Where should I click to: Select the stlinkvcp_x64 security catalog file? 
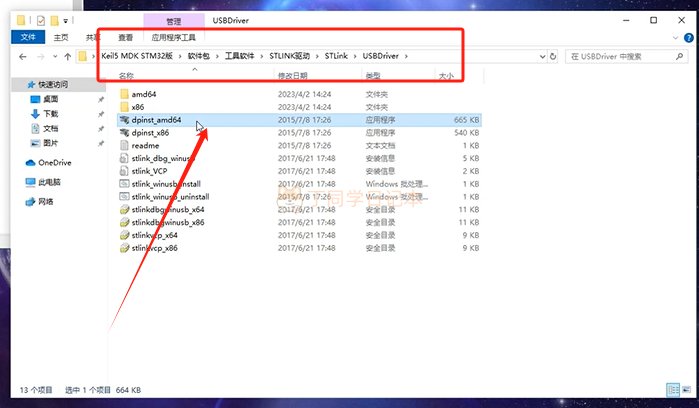point(154,235)
